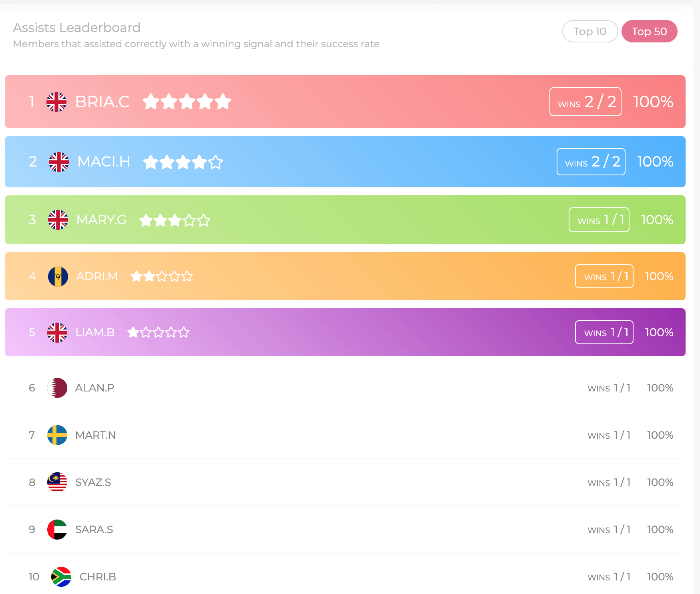
Task: Click the Wins 2/2 badge for BRIA.C
Action: pyautogui.click(x=585, y=102)
